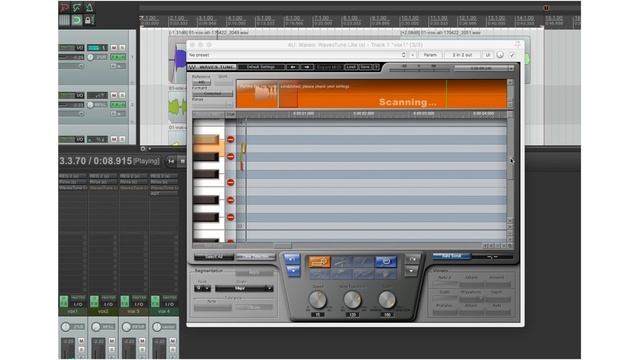
Task: Click the Param button in plugin header
Action: point(430,55)
